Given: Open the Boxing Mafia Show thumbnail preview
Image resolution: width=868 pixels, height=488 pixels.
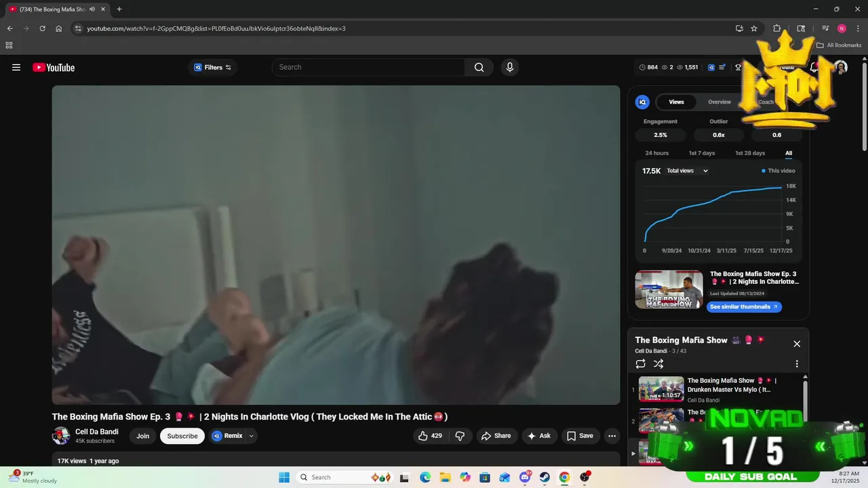Looking at the screenshot, I should [669, 289].
